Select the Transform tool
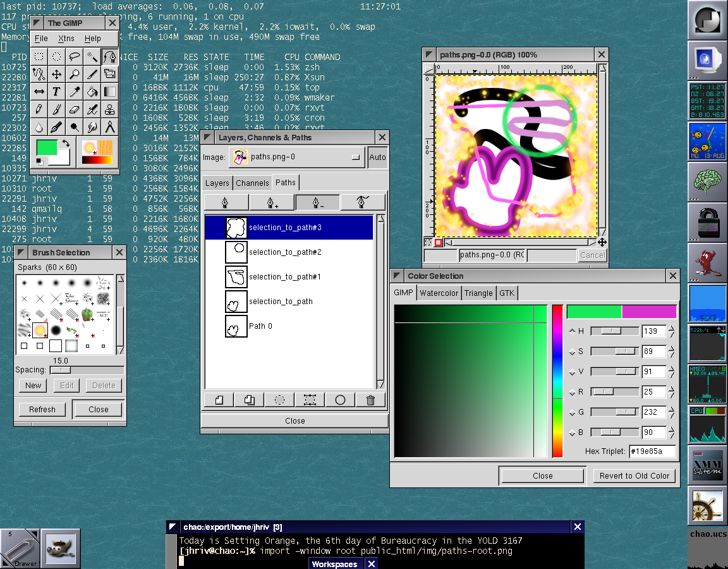 (x=109, y=75)
